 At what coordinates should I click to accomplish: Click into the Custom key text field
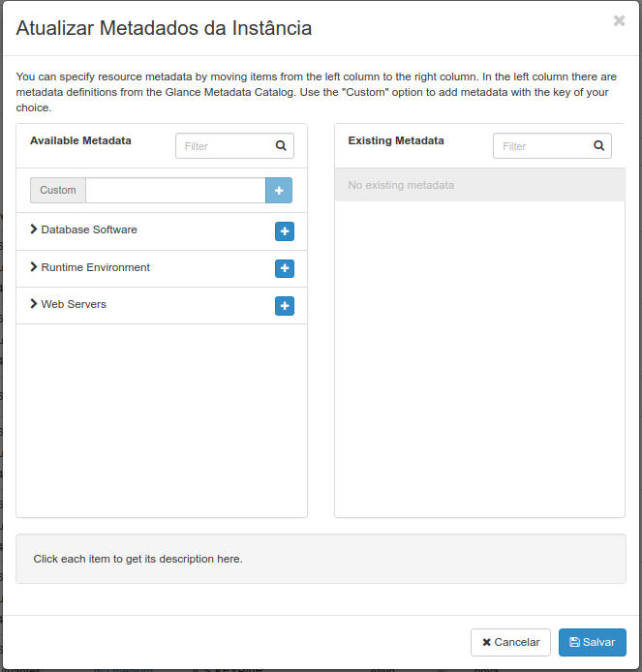tap(175, 191)
